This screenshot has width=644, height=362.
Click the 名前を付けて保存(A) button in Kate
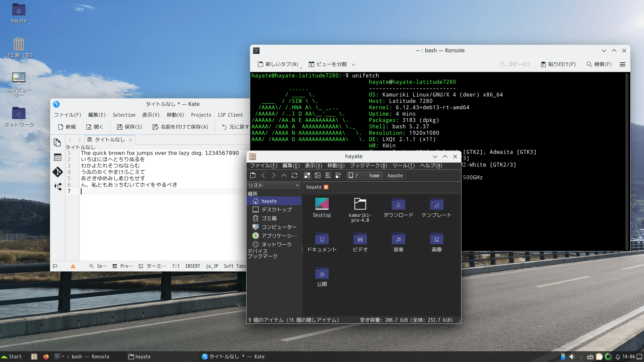click(x=180, y=127)
